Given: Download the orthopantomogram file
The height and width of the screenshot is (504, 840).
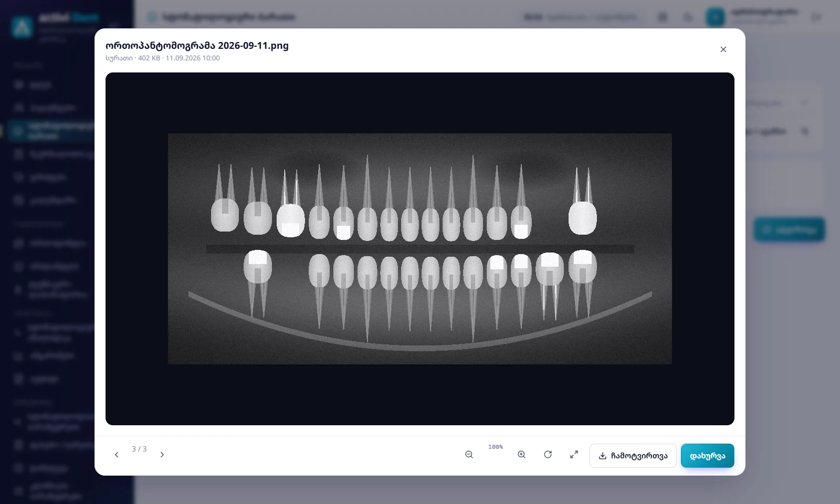Looking at the screenshot, I should pyautogui.click(x=633, y=456).
